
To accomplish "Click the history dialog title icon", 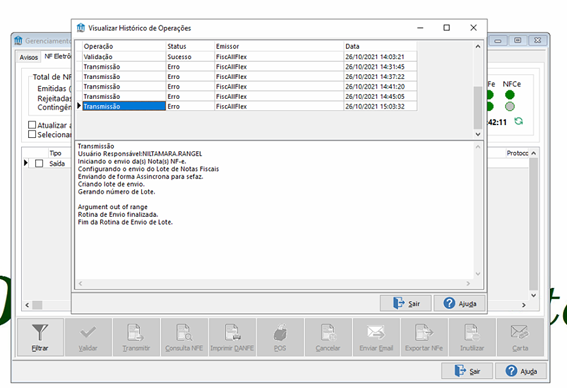I will pyautogui.click(x=81, y=28).
